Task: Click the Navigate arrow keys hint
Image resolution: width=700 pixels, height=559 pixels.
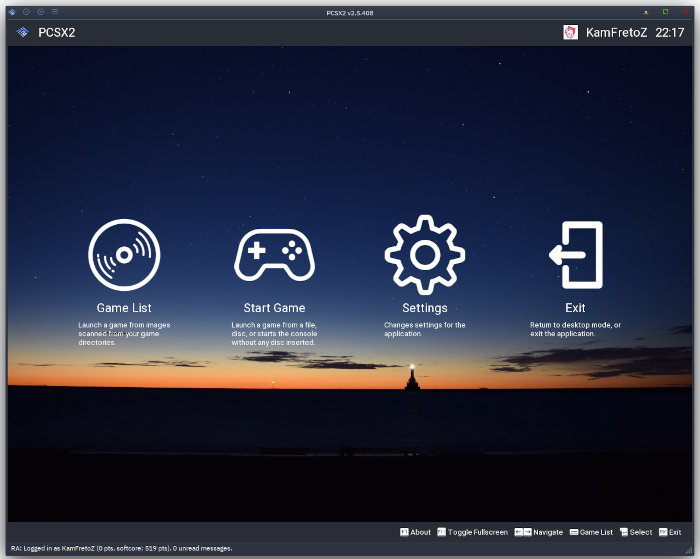Action: pyautogui.click(x=522, y=532)
